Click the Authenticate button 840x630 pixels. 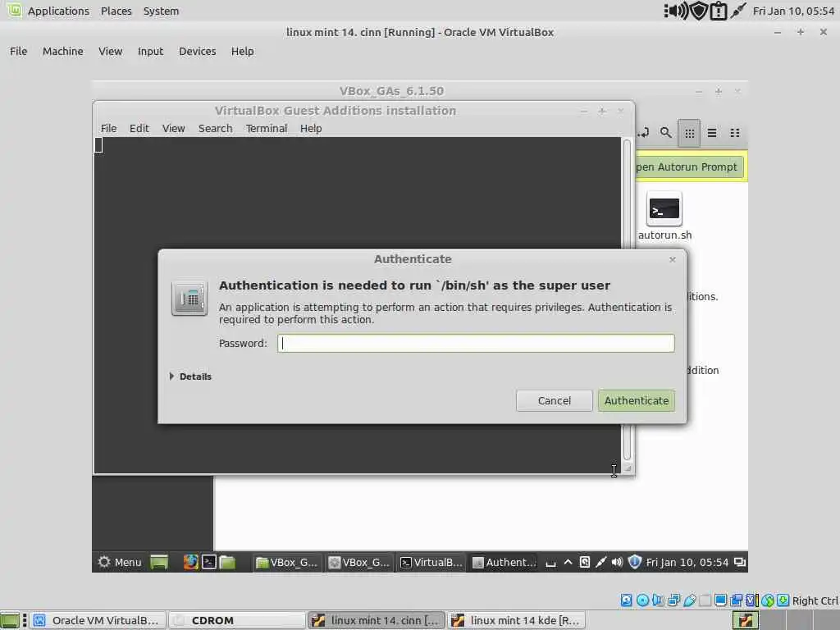[637, 400]
